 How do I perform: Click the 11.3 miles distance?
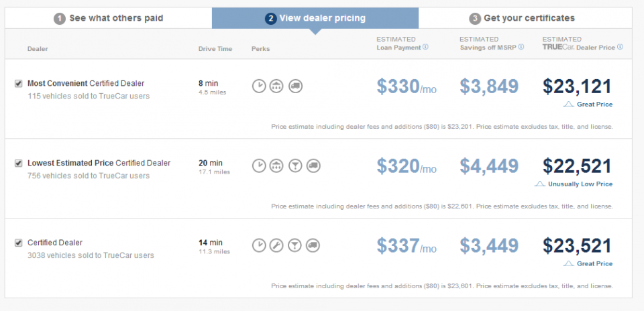215,251
